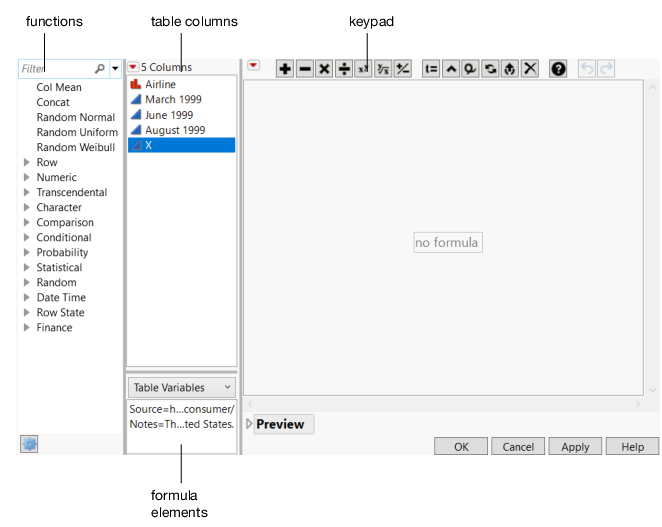Expand the Transcendental function group
Image resolution: width=662 pixels, height=527 pixels.
point(27,192)
